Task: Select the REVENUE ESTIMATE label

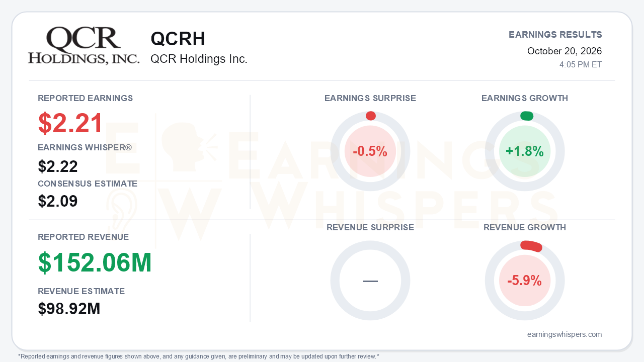Action: [82, 291]
